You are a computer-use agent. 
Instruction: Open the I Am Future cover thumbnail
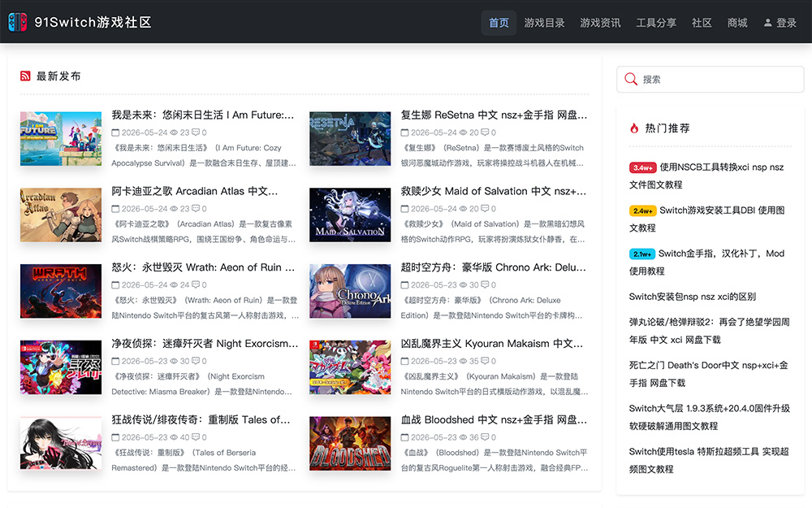[61, 139]
